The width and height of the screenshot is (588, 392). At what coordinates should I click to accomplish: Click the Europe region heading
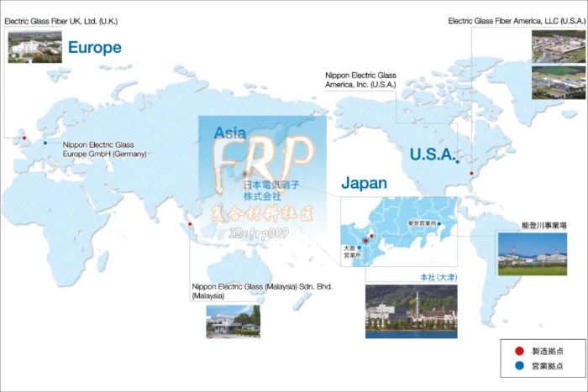[x=94, y=48]
